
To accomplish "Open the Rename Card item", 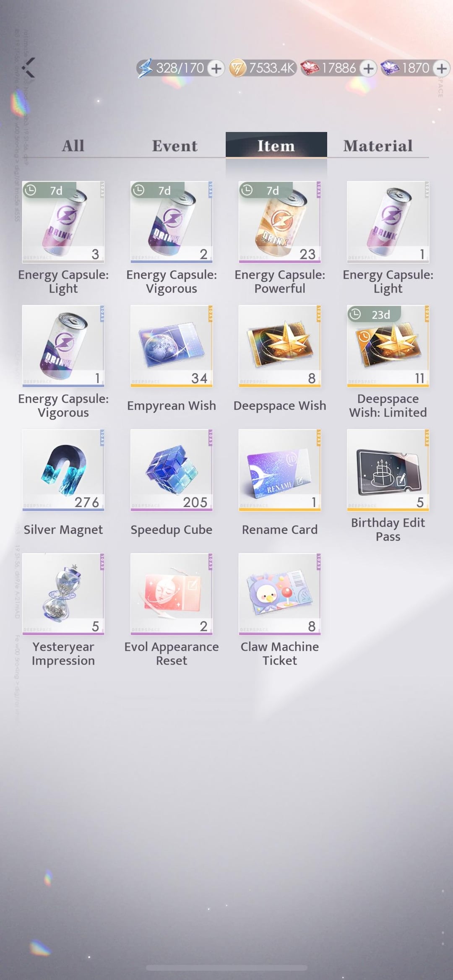I will pyautogui.click(x=280, y=470).
